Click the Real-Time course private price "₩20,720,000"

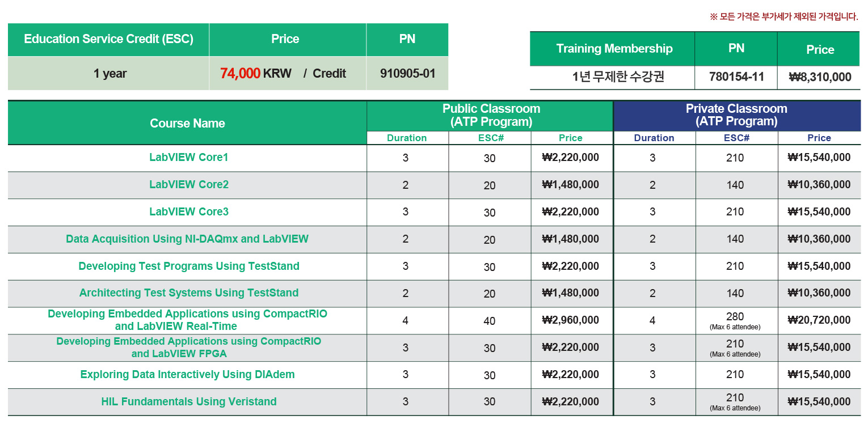pyautogui.click(x=819, y=320)
